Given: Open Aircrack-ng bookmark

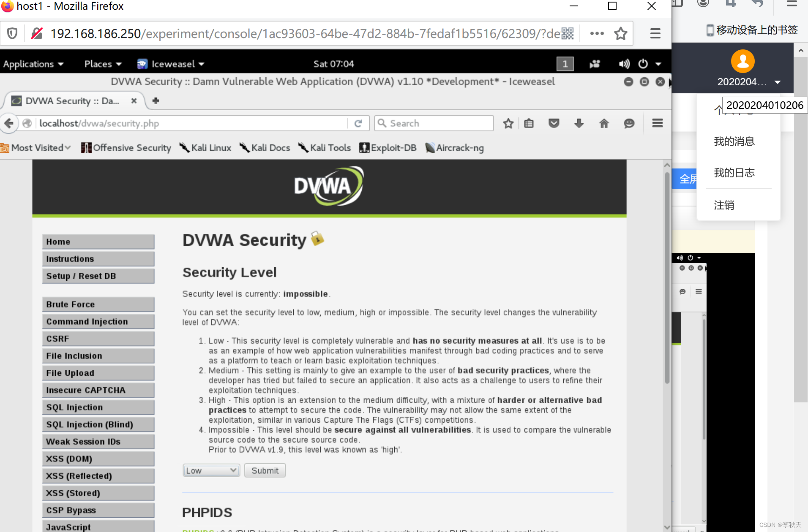Looking at the screenshot, I should (x=454, y=148).
